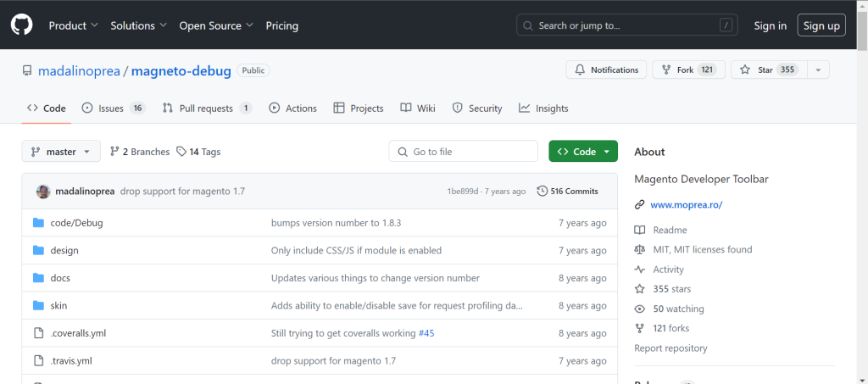Star the repository
This screenshot has height=384, width=868.
[x=770, y=70]
